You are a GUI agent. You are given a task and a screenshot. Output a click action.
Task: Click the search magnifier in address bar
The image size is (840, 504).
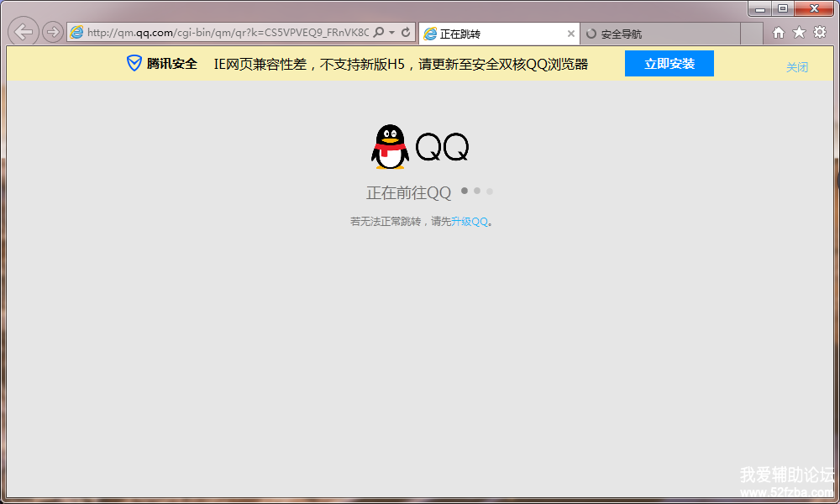[x=379, y=32]
